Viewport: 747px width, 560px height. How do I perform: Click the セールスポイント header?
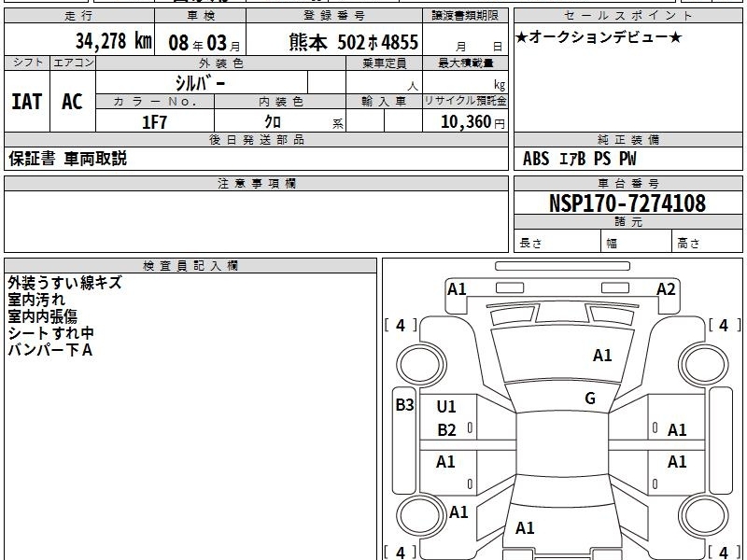pos(627,16)
